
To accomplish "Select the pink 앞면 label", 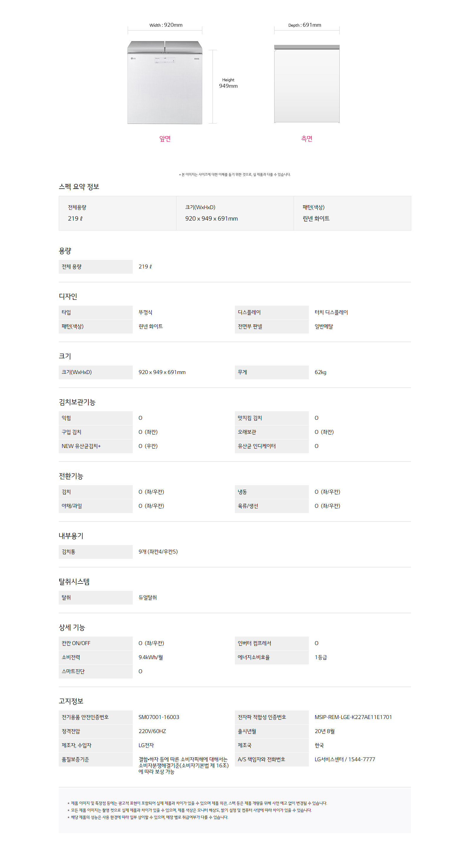I will point(165,138).
